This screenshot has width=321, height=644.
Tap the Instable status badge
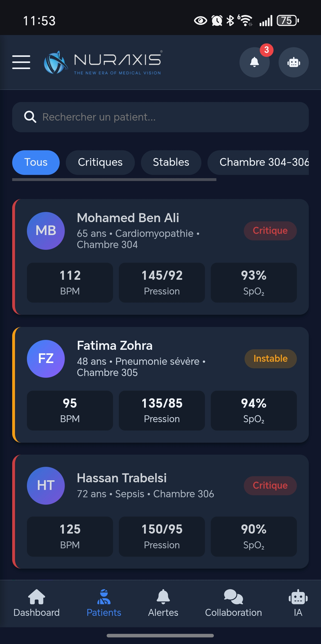pos(270,359)
